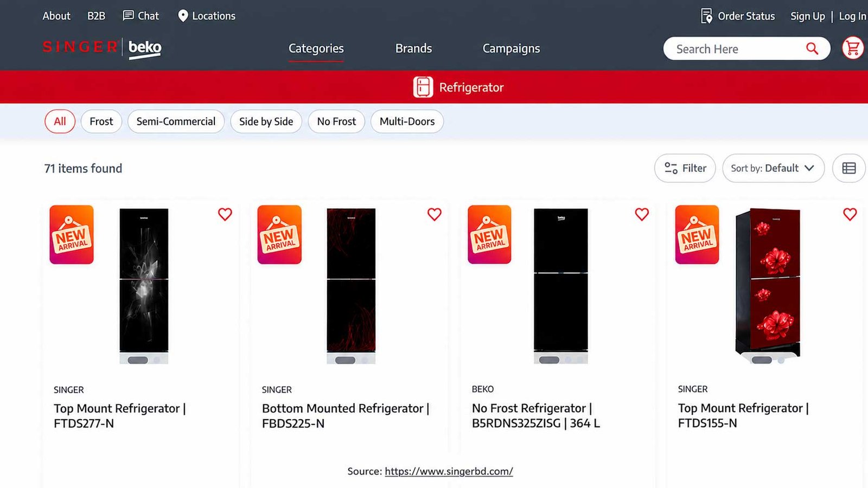Select the Multi-Doors filter tab

[407, 121]
